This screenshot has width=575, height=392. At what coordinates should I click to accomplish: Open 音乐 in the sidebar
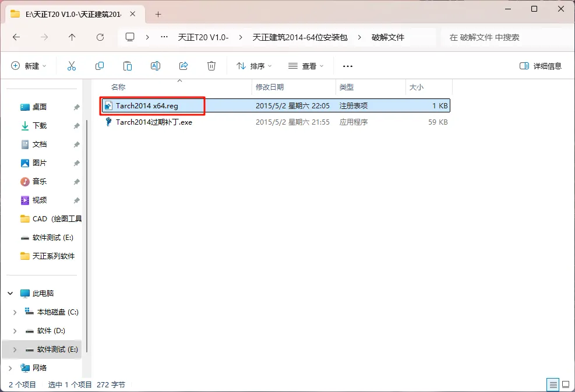(40, 182)
